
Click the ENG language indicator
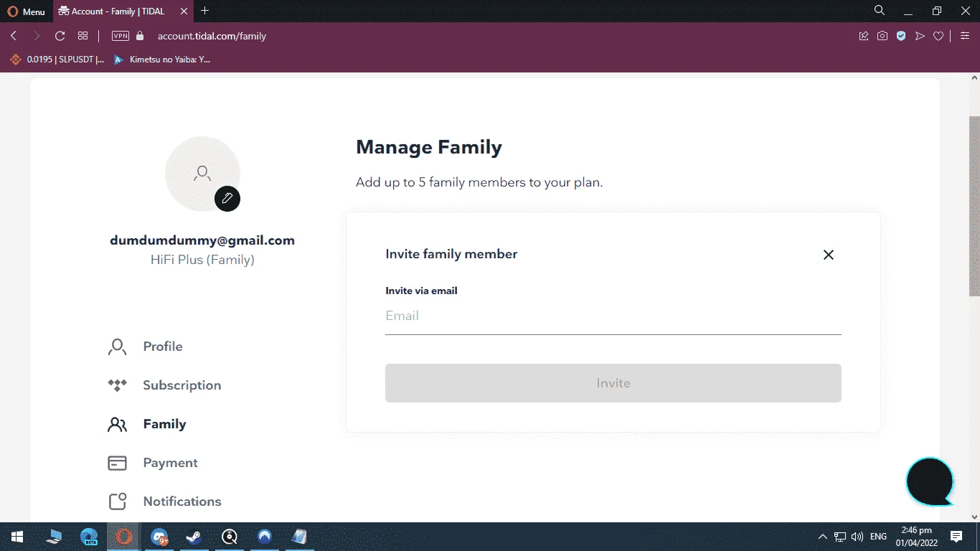(878, 537)
